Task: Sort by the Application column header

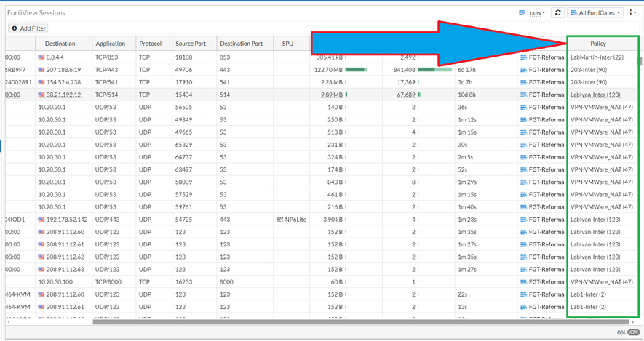Action: click(110, 44)
